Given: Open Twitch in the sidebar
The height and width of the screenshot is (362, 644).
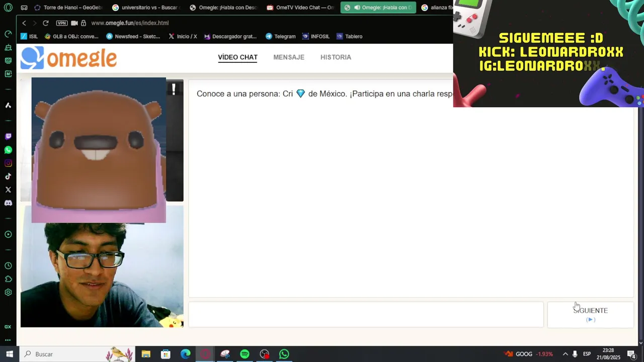Looking at the screenshot, I should [8, 137].
